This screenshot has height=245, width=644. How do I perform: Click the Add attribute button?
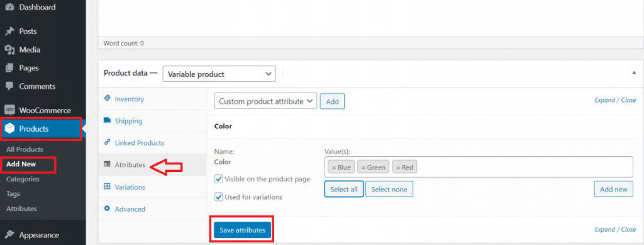pyautogui.click(x=332, y=101)
